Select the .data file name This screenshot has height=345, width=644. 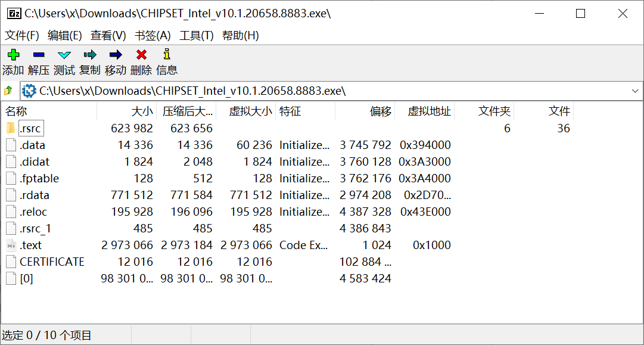coord(32,145)
